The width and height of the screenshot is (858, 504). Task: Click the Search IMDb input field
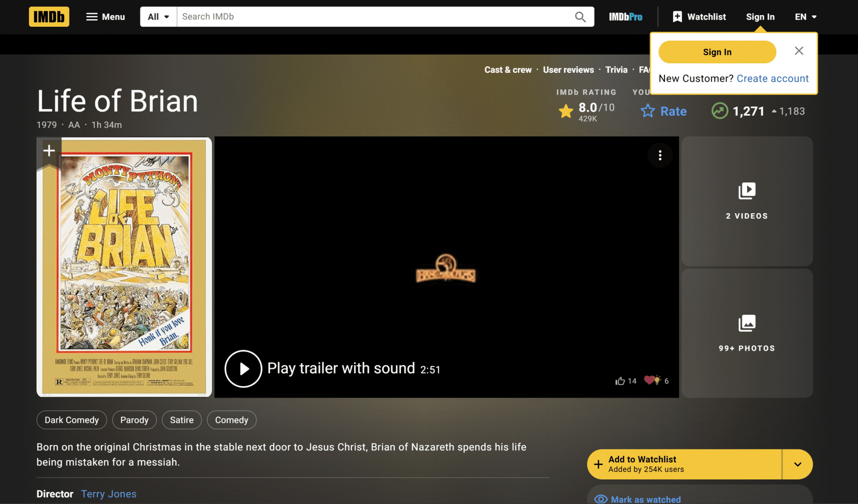375,17
